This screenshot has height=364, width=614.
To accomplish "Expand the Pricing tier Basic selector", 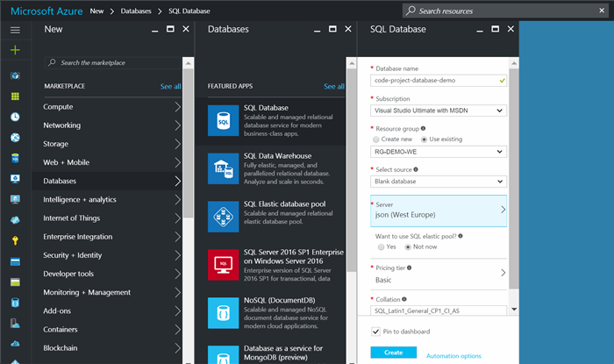I will click(439, 274).
